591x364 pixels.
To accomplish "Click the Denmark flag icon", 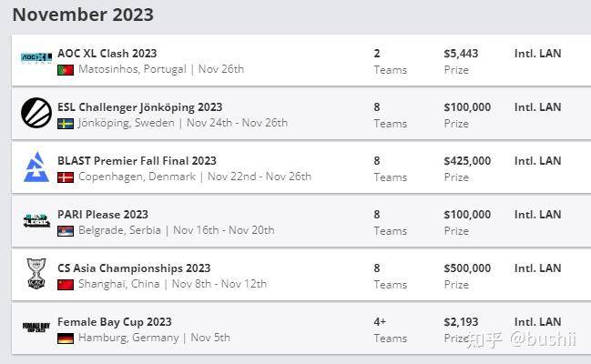I will 66,177.
